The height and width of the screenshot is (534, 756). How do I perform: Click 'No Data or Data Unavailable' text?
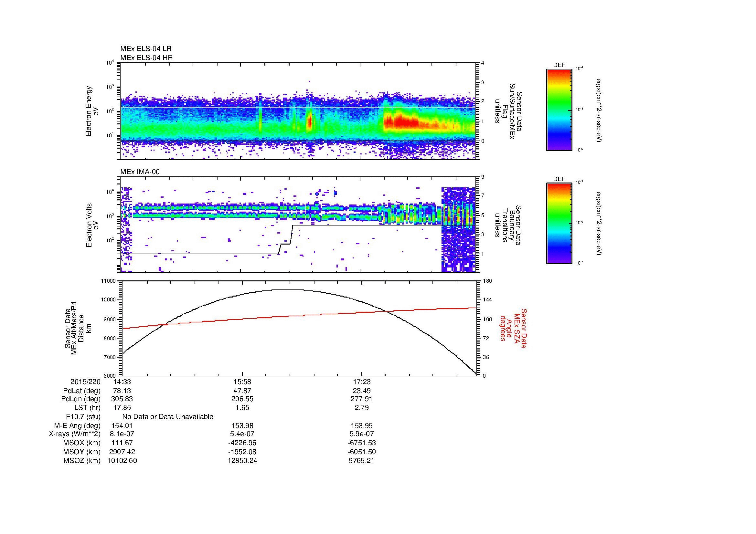168,417
